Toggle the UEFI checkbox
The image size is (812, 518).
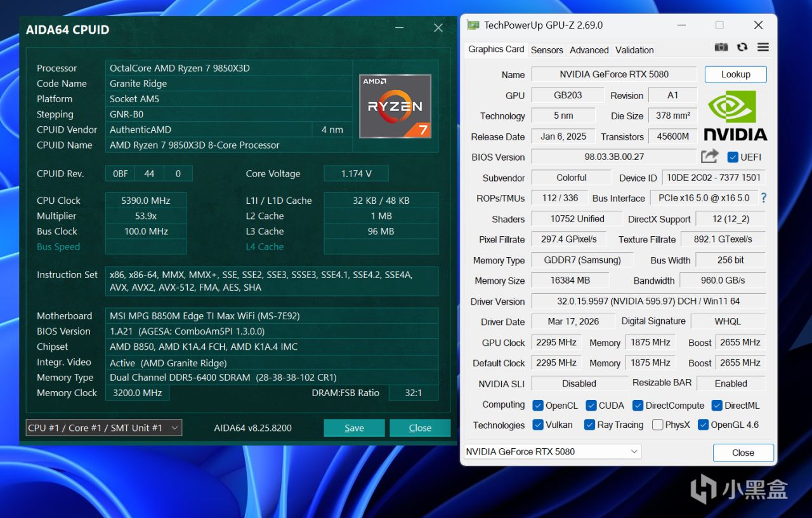(733, 157)
